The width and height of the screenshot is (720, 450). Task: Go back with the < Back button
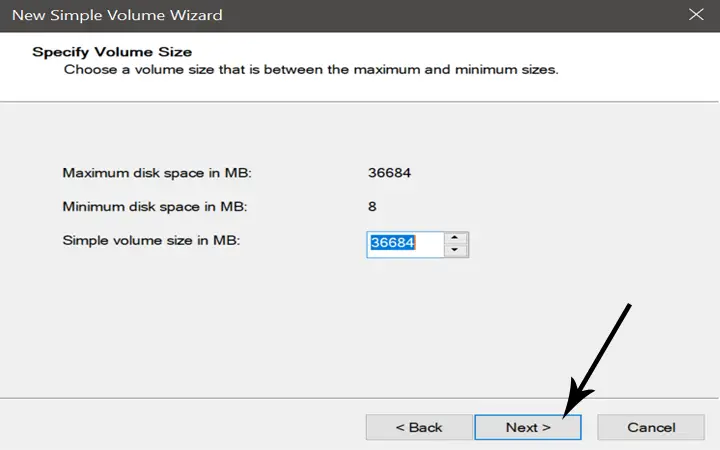(x=419, y=428)
